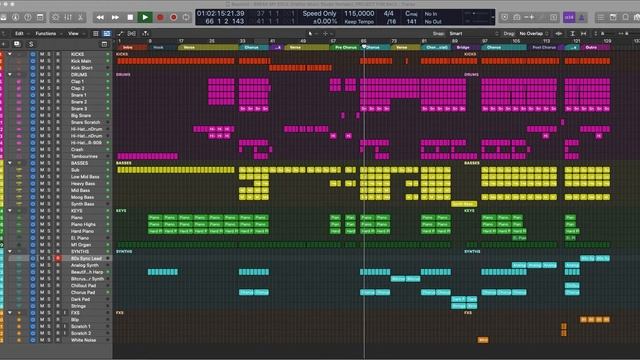Collapse the SYNTHS track stack
Image resolution: width=640 pixels, height=360 pixels.
[10, 251]
